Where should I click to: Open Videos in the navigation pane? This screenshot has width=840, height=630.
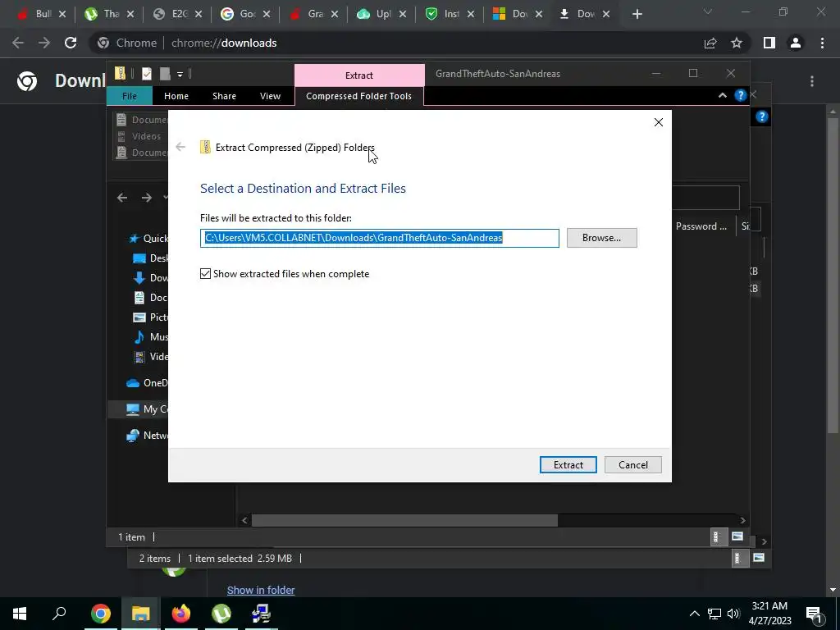pyautogui.click(x=150, y=356)
